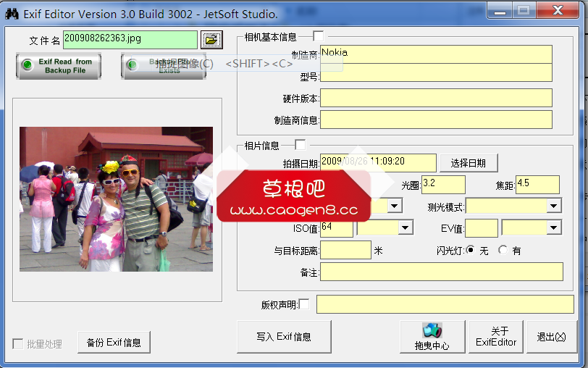The width and height of the screenshot is (588, 368).
Task: Click the 光圈 field showing 3.2
Action: tap(443, 185)
